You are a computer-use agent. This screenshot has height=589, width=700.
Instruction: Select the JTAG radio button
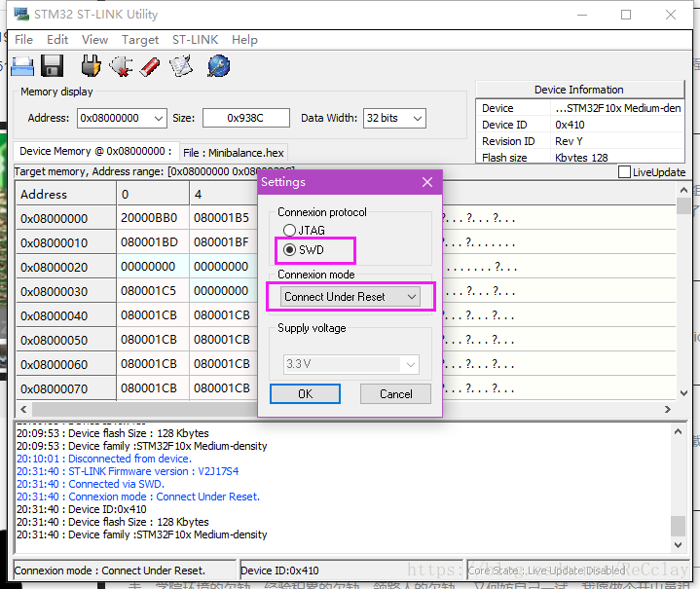[x=289, y=230]
